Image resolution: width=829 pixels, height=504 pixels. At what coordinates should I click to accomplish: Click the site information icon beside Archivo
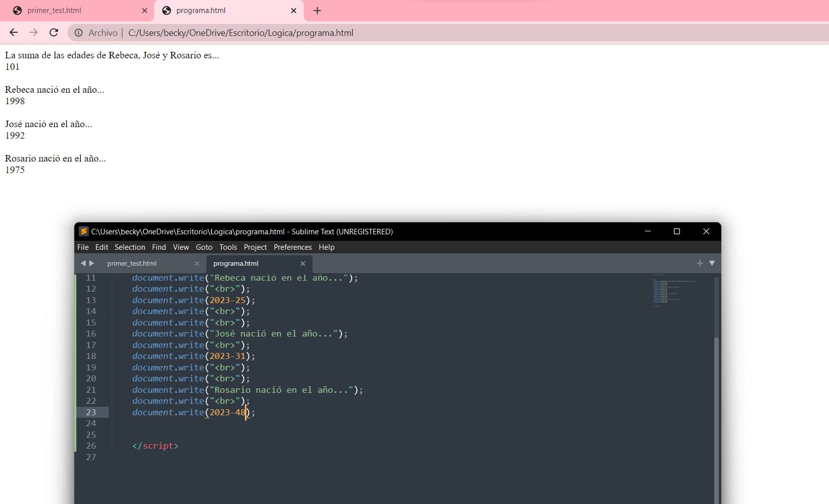pyautogui.click(x=79, y=33)
